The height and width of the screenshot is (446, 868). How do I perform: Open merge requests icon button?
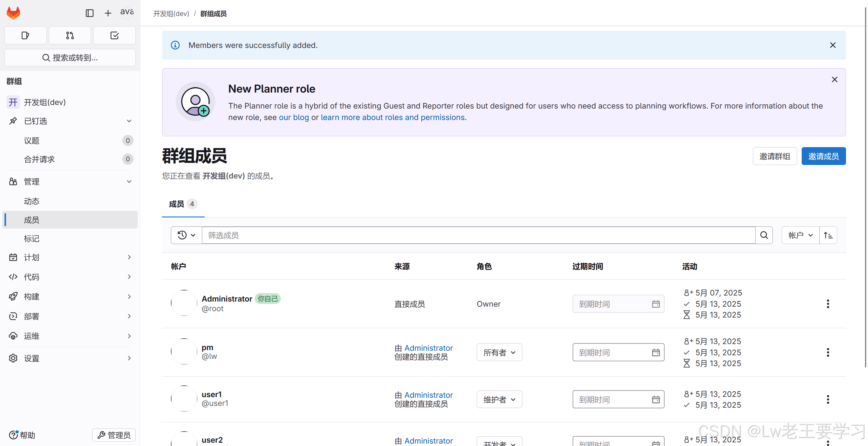(70, 35)
